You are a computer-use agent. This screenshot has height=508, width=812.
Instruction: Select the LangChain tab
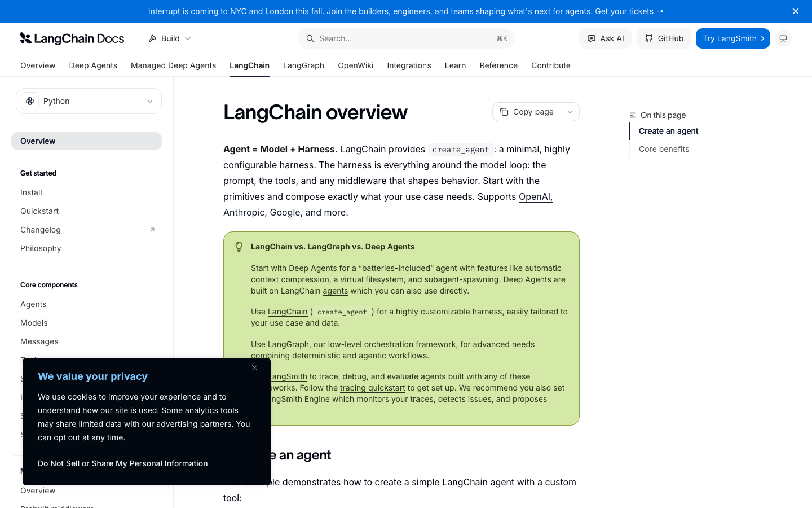(249, 65)
